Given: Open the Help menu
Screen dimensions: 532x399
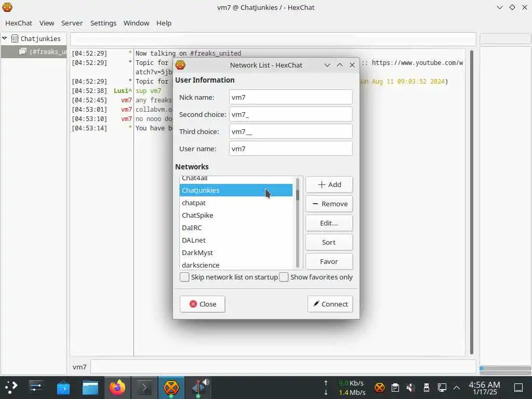Looking at the screenshot, I should click(x=164, y=23).
